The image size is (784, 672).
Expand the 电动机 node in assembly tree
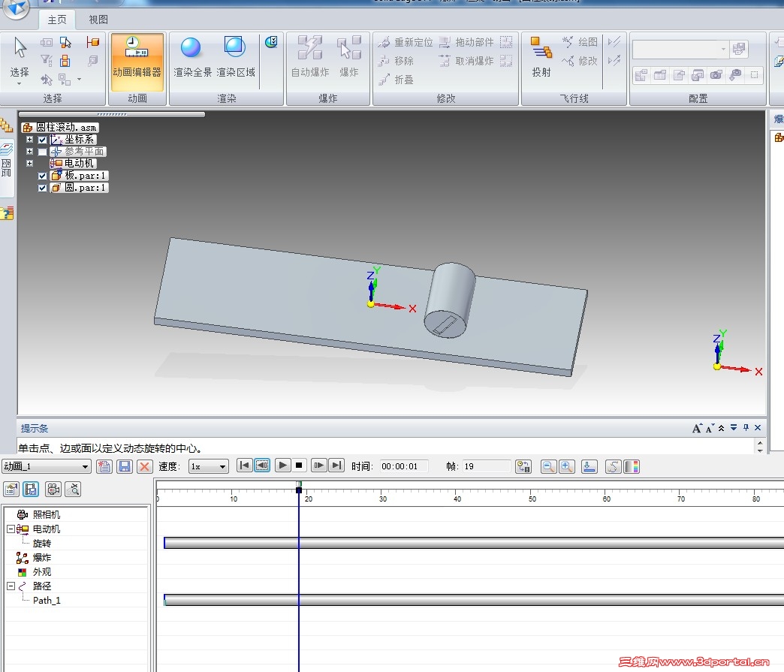click(29, 164)
